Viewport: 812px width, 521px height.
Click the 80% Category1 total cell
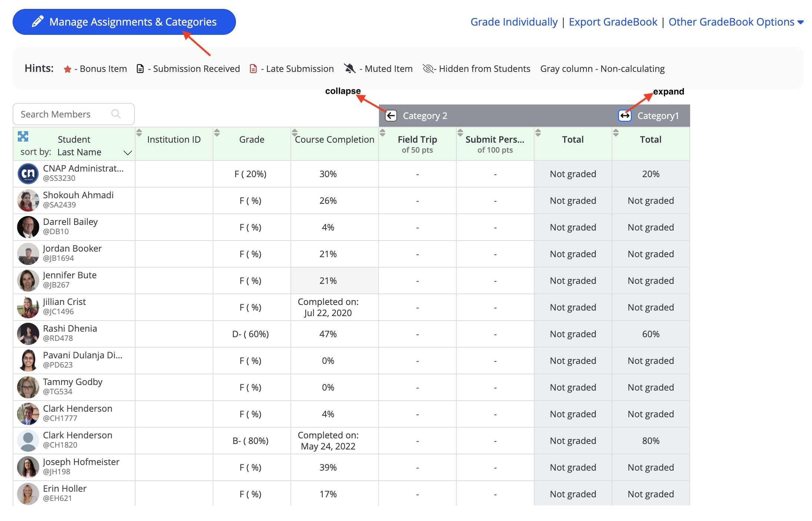pos(651,441)
